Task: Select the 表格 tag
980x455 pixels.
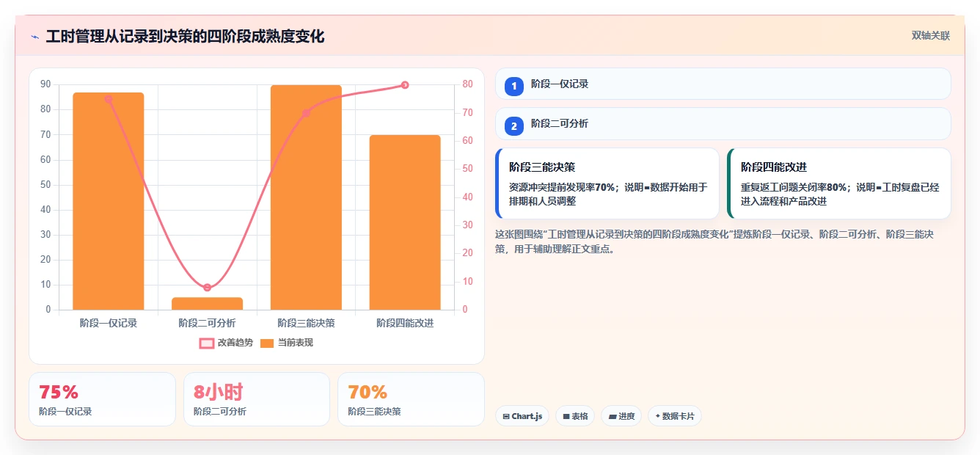Action: (575, 416)
